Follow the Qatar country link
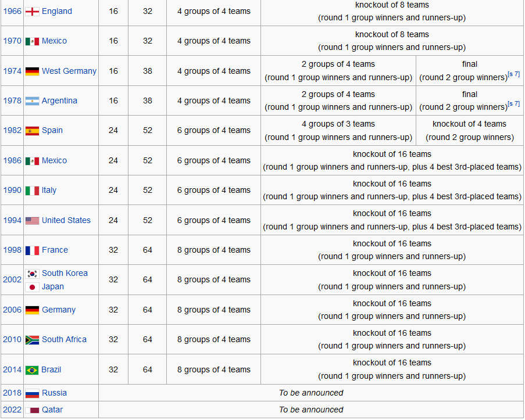The height and width of the screenshot is (420, 525). pos(52,410)
